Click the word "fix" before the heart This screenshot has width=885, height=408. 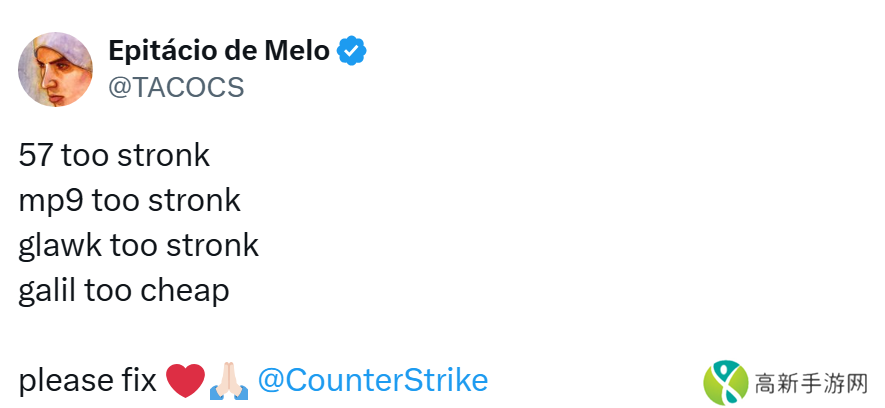pos(138,381)
